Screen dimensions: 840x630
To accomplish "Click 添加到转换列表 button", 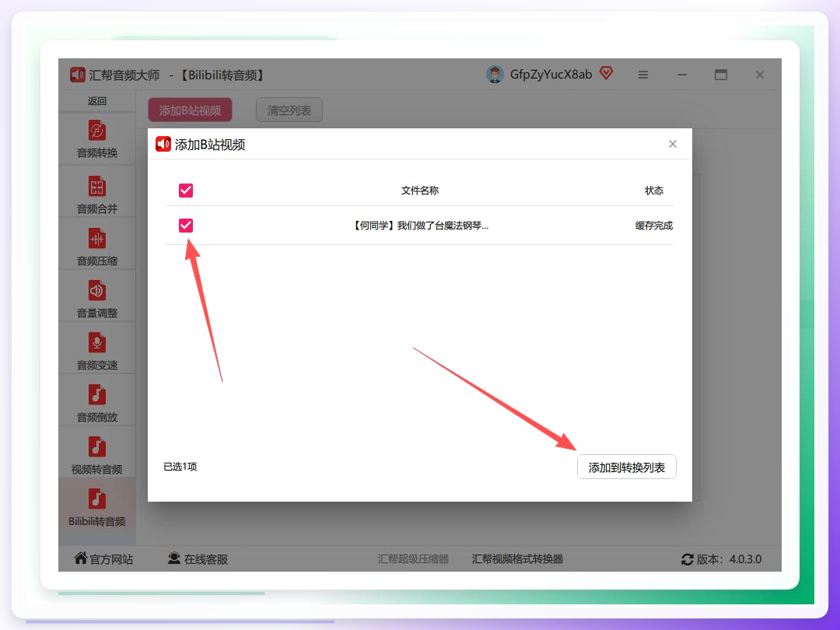I will coord(627,467).
